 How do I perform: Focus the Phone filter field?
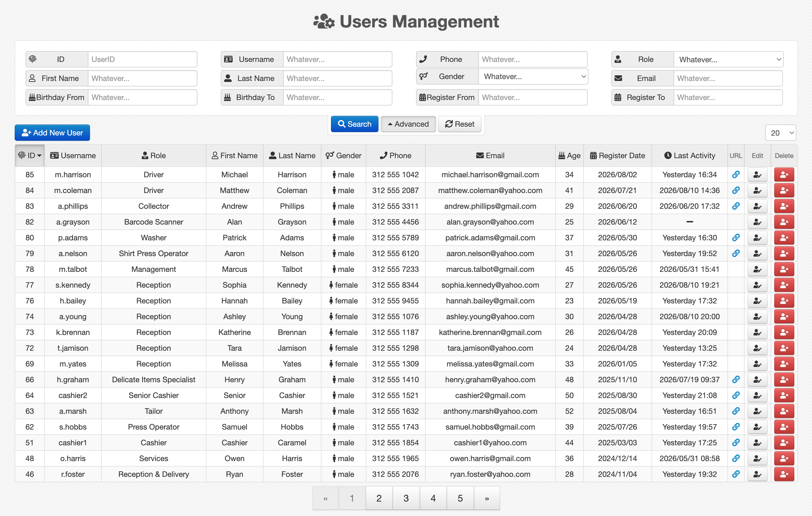(533, 59)
